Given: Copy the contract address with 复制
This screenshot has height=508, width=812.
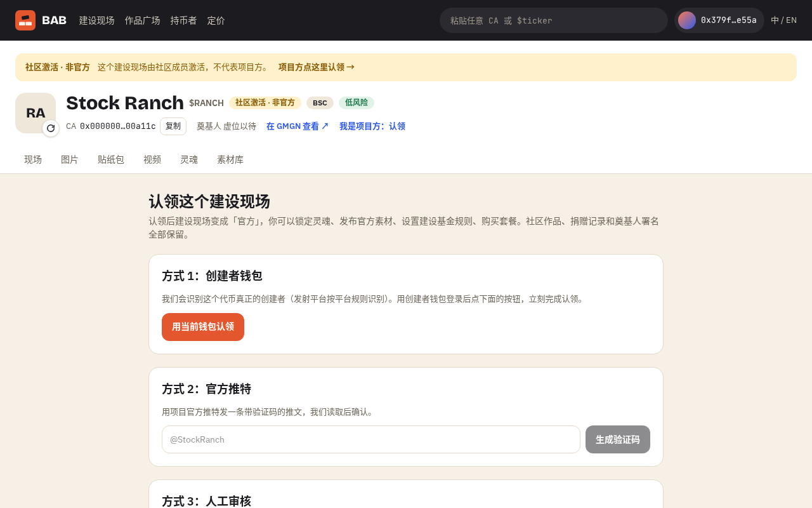Looking at the screenshot, I should [173, 126].
